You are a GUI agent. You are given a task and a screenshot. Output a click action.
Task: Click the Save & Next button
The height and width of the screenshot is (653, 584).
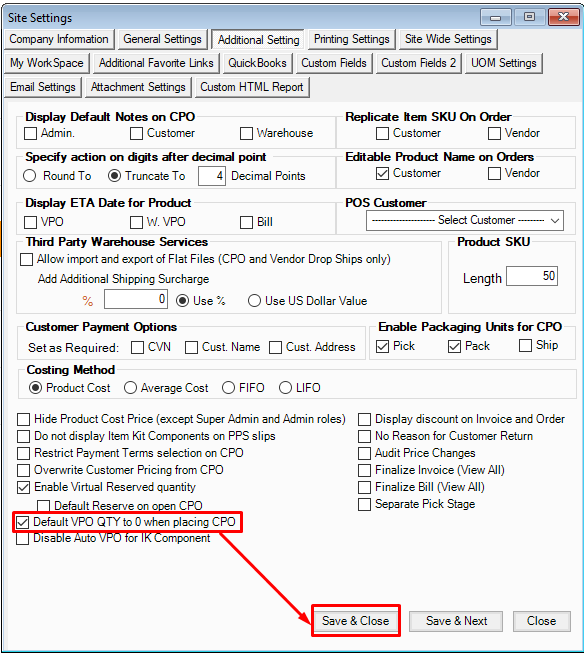coord(456,621)
